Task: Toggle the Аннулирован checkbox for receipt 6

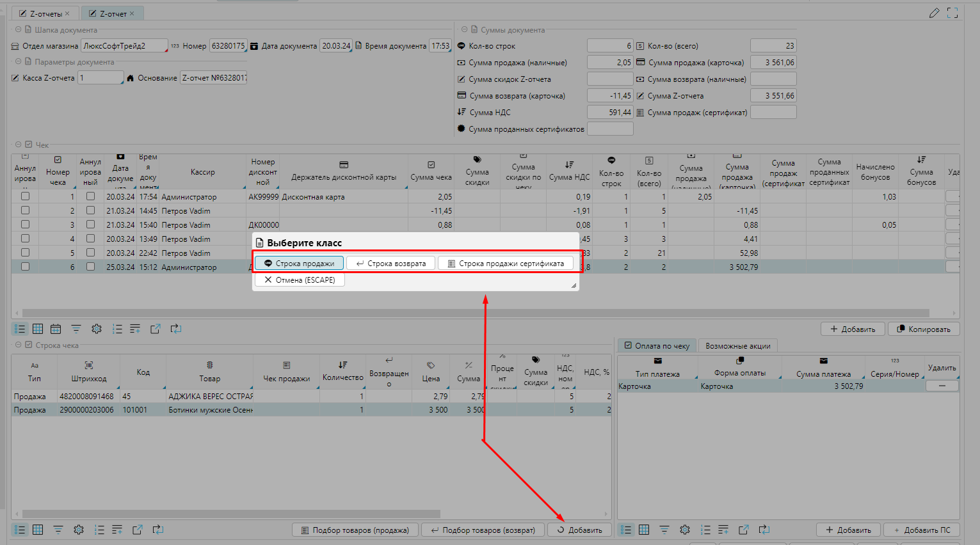Action: 25,267
